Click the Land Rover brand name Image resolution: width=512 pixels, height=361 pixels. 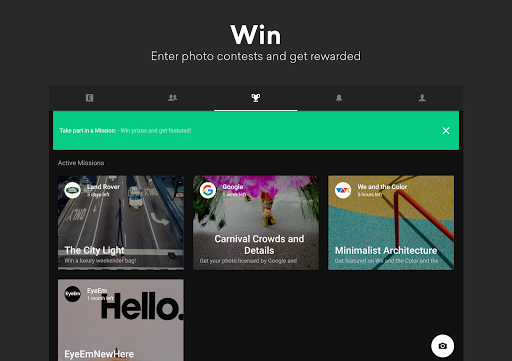[103, 187]
